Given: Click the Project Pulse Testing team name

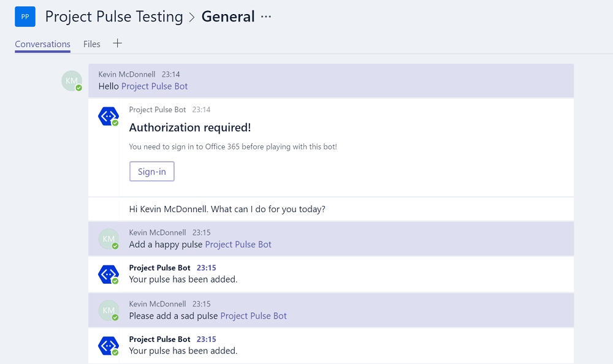Looking at the screenshot, I should pyautogui.click(x=114, y=17).
